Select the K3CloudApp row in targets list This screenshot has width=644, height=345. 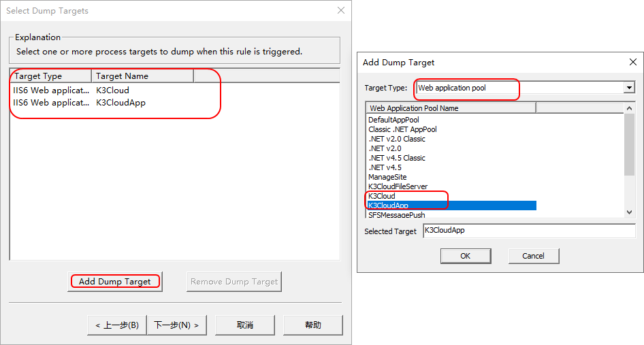(175, 103)
